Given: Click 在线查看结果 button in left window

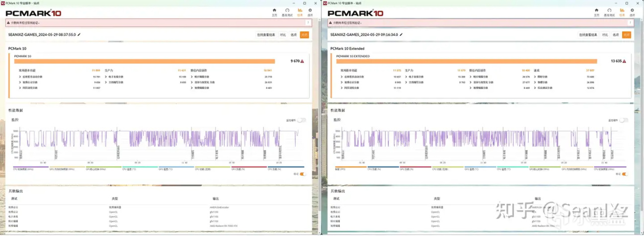Looking at the screenshot, I should 266,35.
